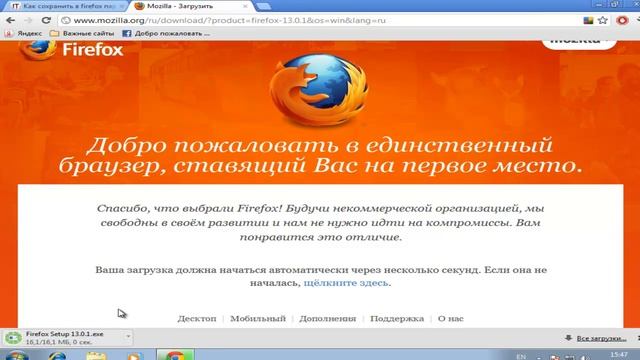
Task: Reload the current Mozilla page
Action: click(46, 20)
